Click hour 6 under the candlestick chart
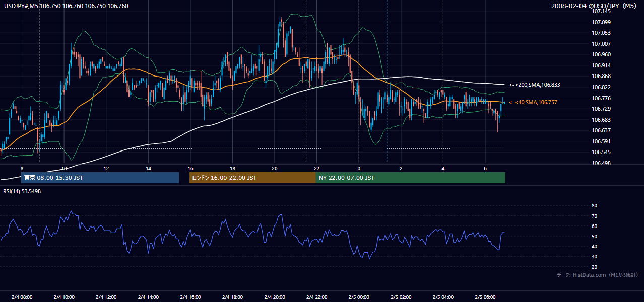Image resolution: width=644 pixels, height=302 pixels. [485, 168]
